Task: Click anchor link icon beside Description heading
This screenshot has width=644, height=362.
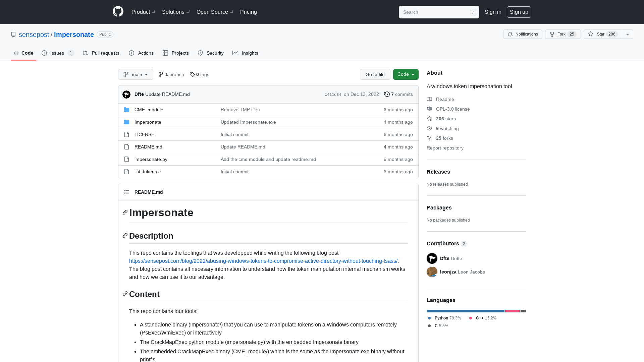Action: (x=125, y=236)
